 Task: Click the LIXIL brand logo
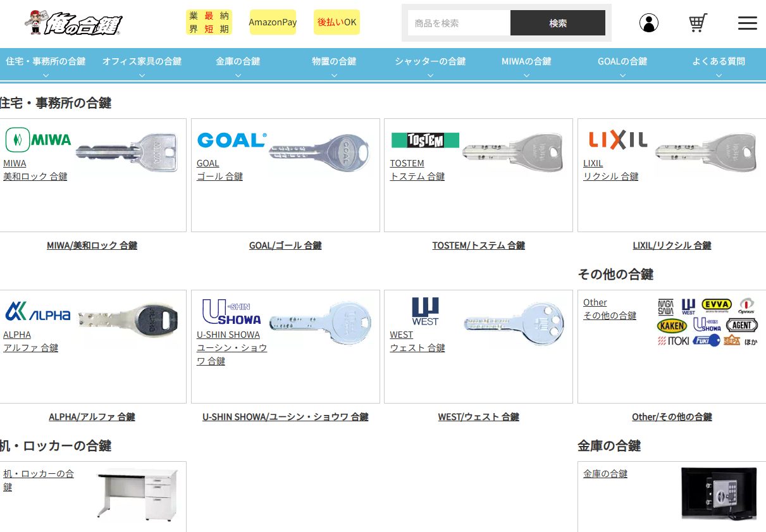click(618, 140)
